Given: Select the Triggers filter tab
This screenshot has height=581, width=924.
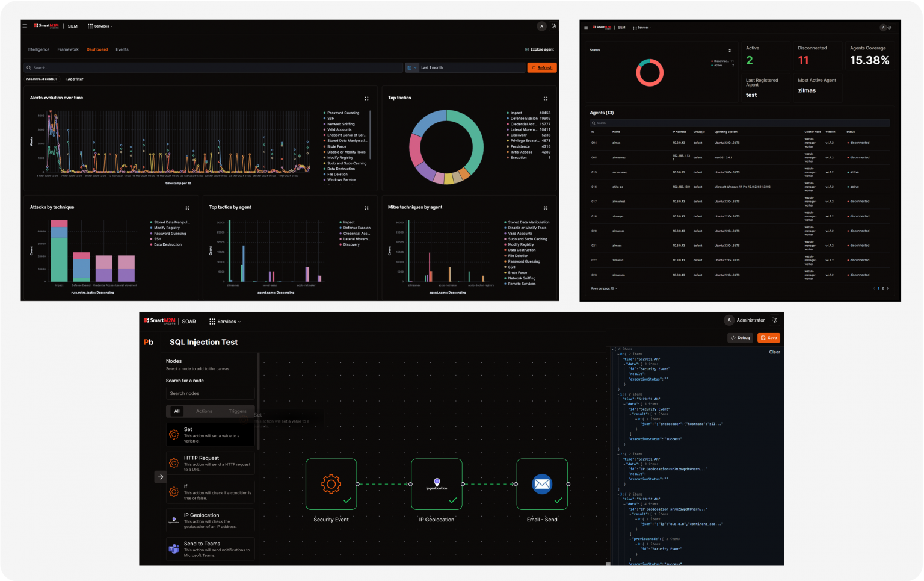Looking at the screenshot, I should click(x=237, y=411).
